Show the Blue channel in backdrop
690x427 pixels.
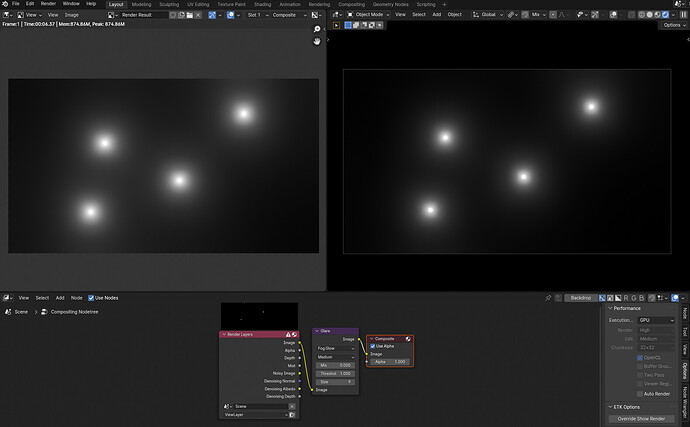(642, 298)
